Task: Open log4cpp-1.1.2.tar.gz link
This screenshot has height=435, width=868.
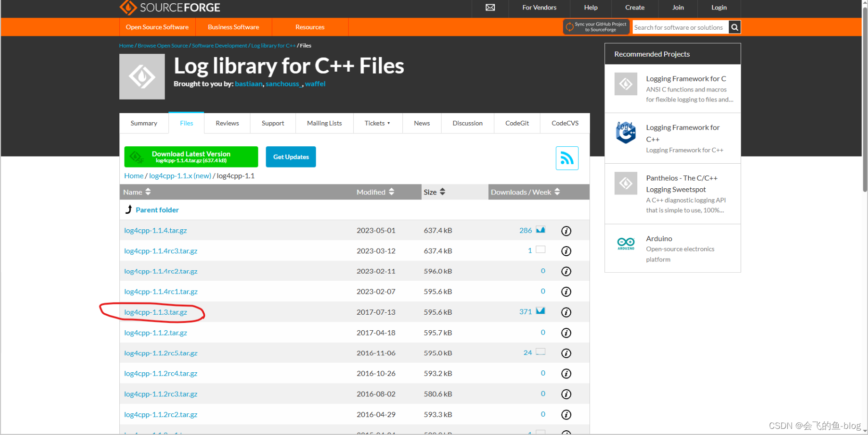Action: point(156,333)
